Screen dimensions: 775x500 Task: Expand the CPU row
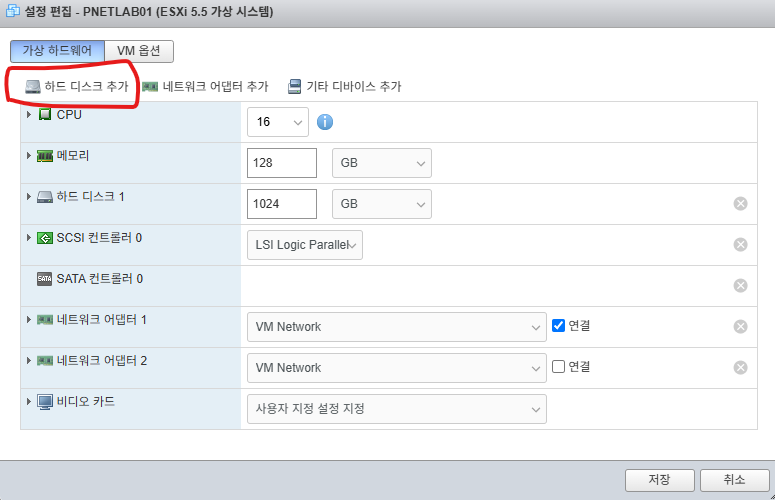tap(29, 115)
